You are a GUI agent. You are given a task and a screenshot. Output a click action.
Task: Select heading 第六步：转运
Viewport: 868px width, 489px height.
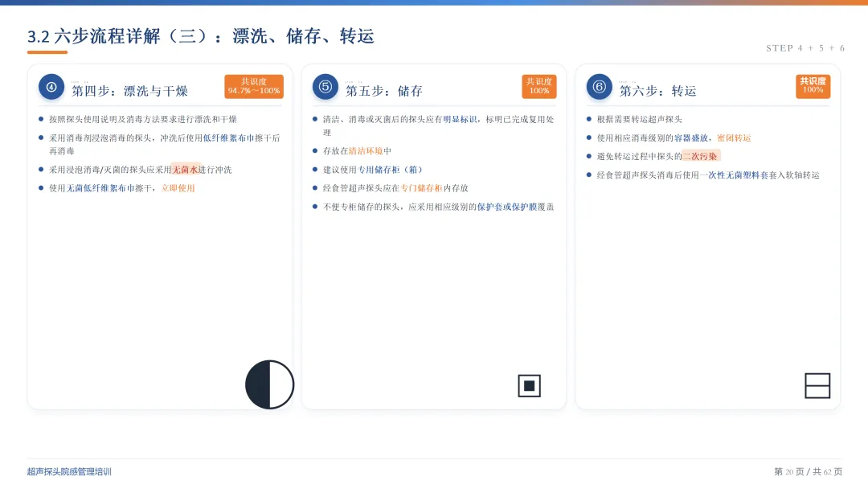pyautogui.click(x=657, y=91)
